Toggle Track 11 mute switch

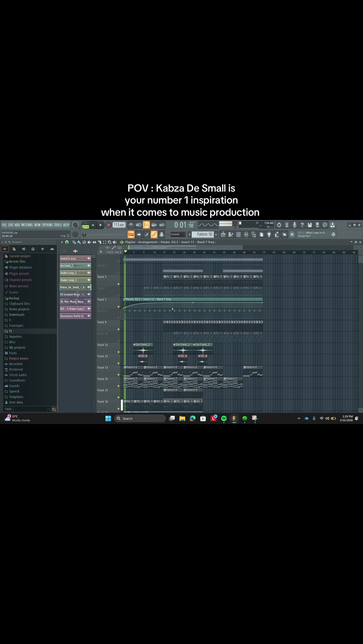(119, 352)
